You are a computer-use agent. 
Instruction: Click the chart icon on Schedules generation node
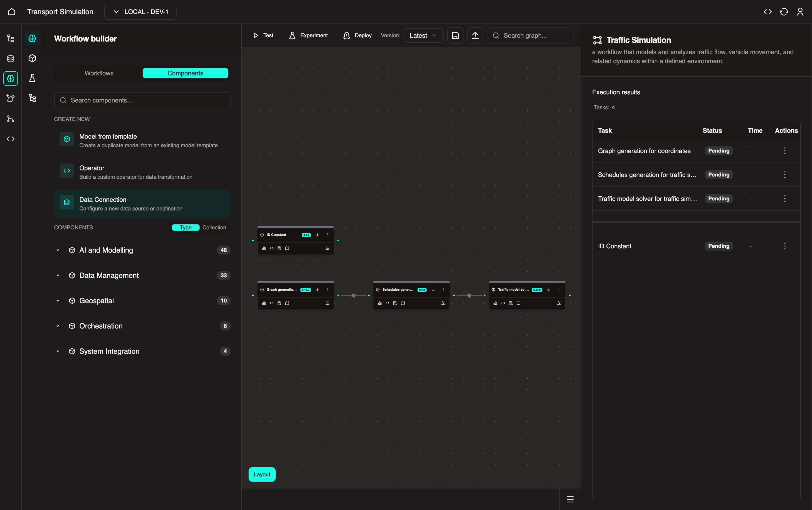379,303
